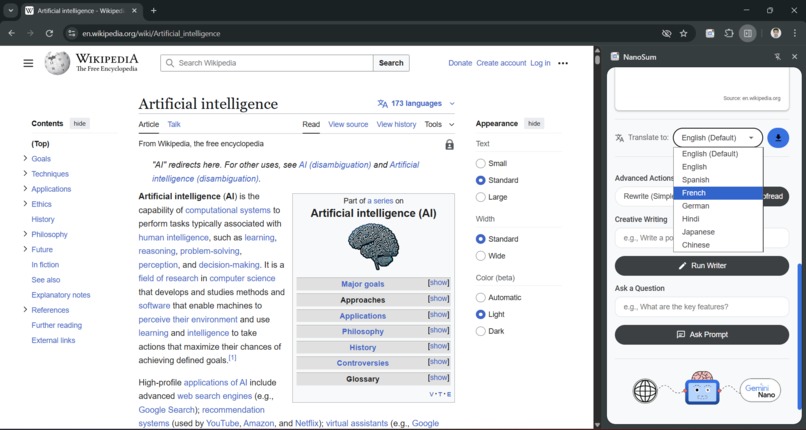Open the 173 languages dropdown
Viewport: 806px width, 430px height.
pos(416,103)
